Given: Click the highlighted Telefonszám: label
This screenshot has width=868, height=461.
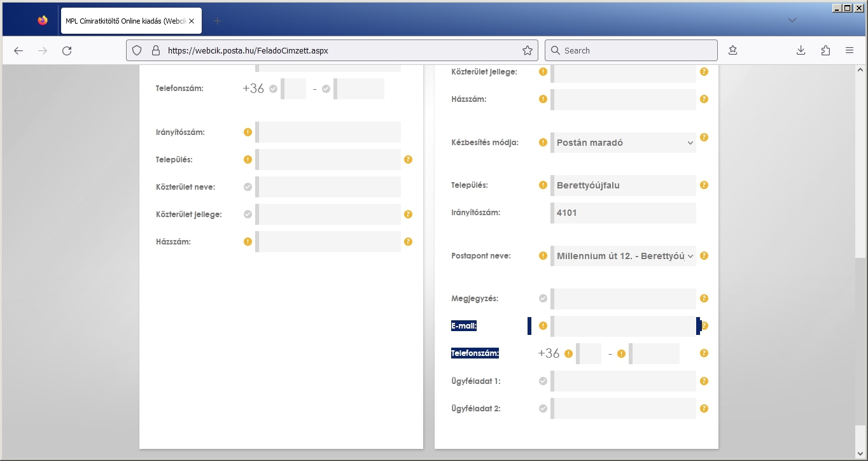Looking at the screenshot, I should point(475,353).
